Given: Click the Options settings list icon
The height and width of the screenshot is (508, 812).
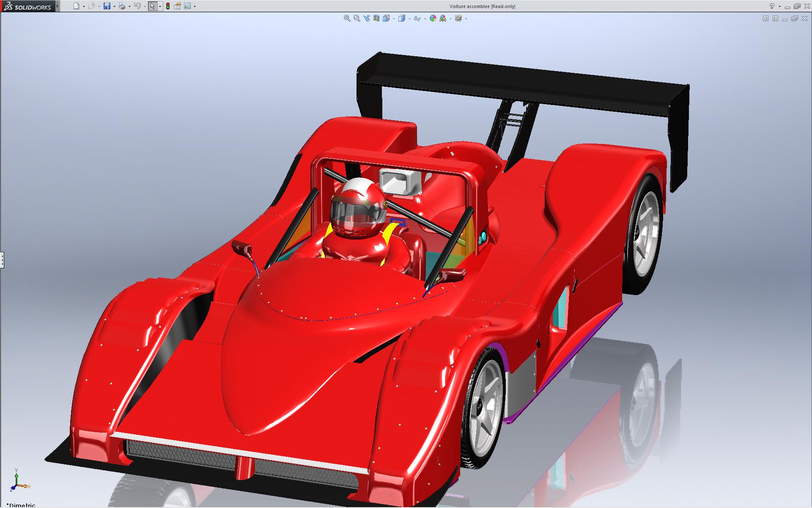Looking at the screenshot, I should [x=187, y=6].
